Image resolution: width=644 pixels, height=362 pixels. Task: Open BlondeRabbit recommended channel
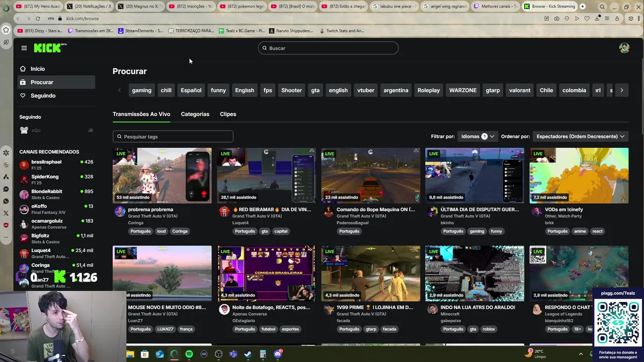pos(56,194)
